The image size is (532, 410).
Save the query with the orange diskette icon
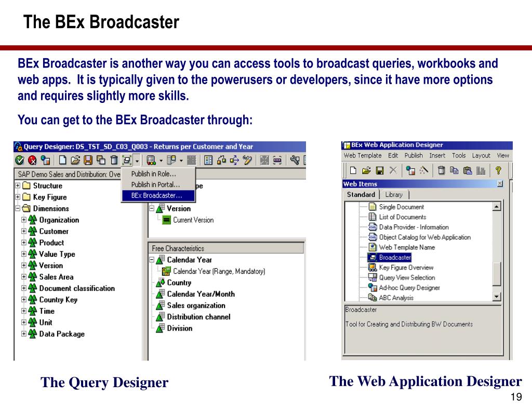88,160
